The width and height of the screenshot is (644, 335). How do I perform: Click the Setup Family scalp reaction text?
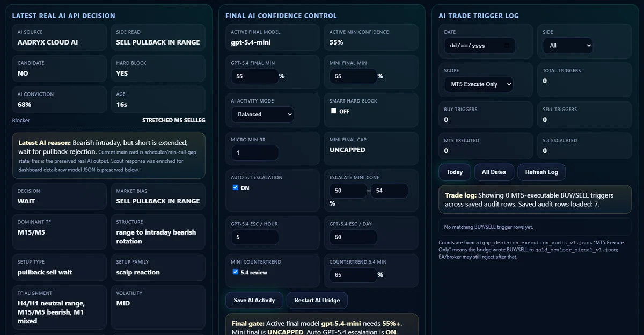138,272
